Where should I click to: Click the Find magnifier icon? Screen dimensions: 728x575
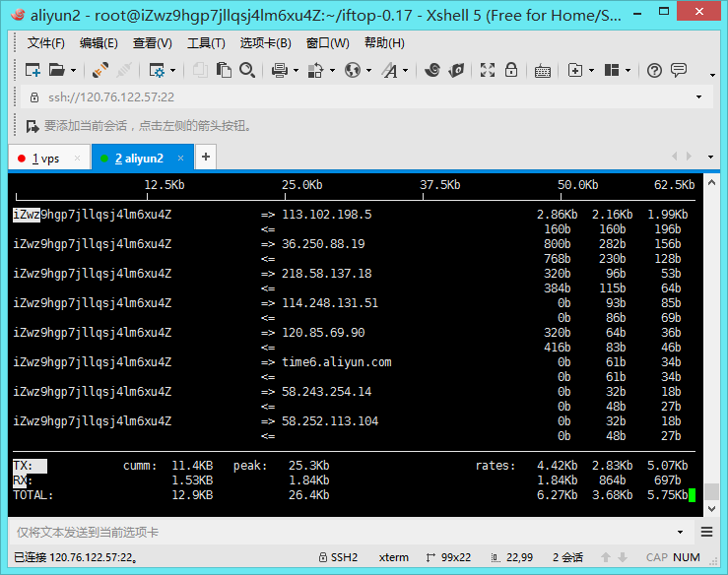[x=247, y=71]
